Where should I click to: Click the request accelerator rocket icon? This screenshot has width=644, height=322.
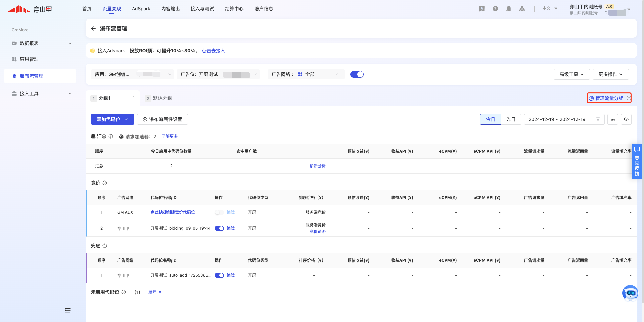point(121,136)
